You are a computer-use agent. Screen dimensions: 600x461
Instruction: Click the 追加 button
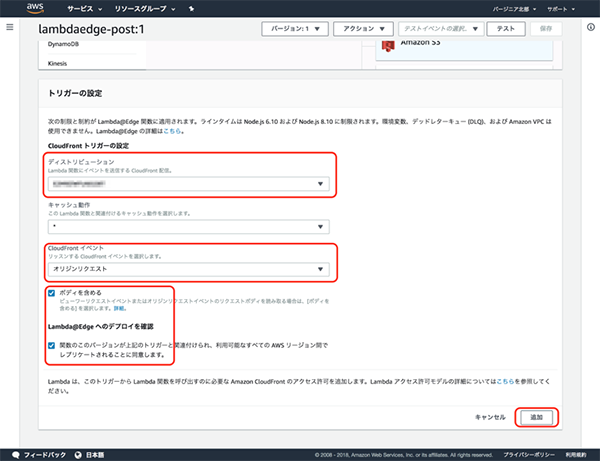click(537, 416)
